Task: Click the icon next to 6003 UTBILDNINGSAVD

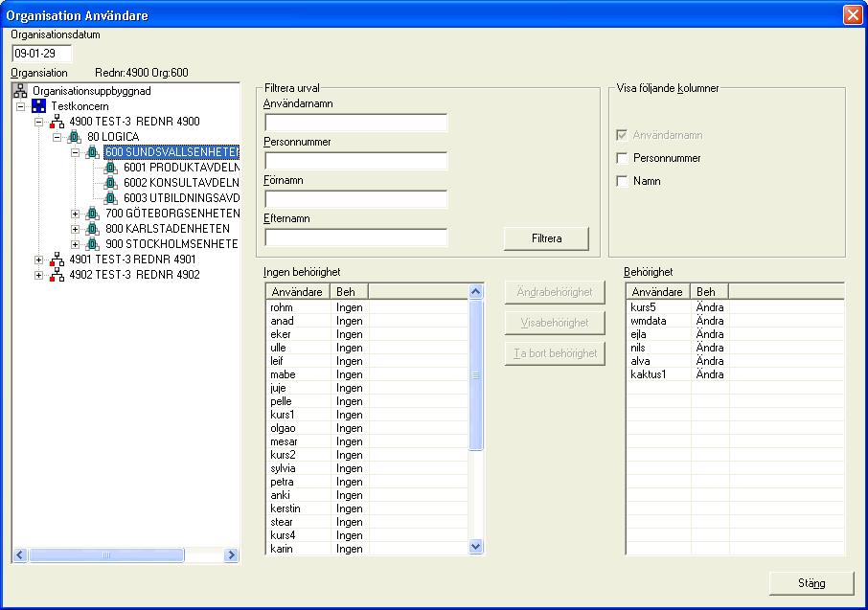Action: click(x=111, y=197)
